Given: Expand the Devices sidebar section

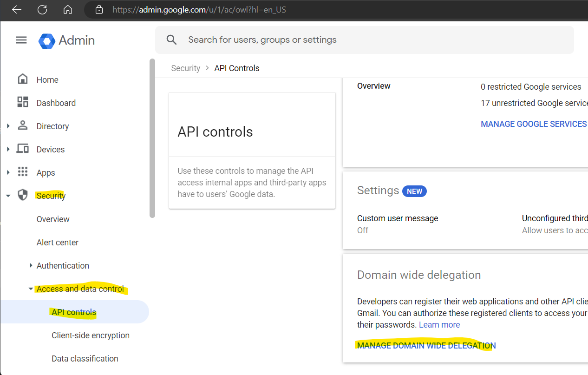Looking at the screenshot, I should click(x=8, y=149).
